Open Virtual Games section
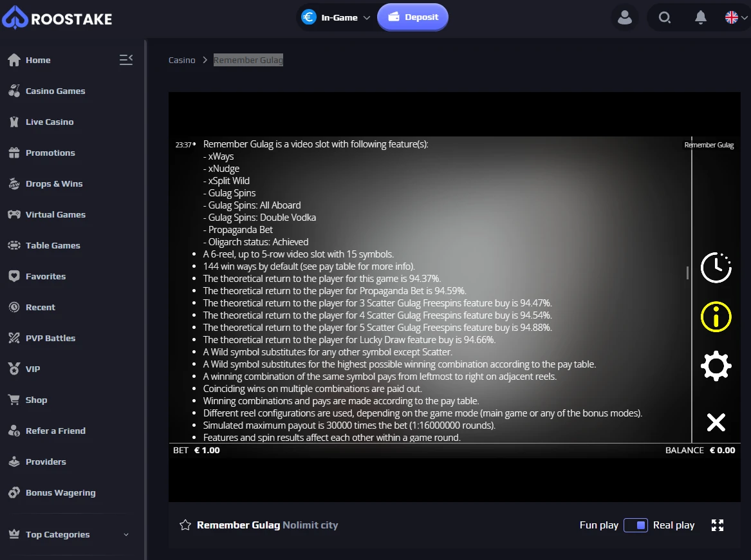Image resolution: width=751 pixels, height=560 pixels. tap(55, 214)
